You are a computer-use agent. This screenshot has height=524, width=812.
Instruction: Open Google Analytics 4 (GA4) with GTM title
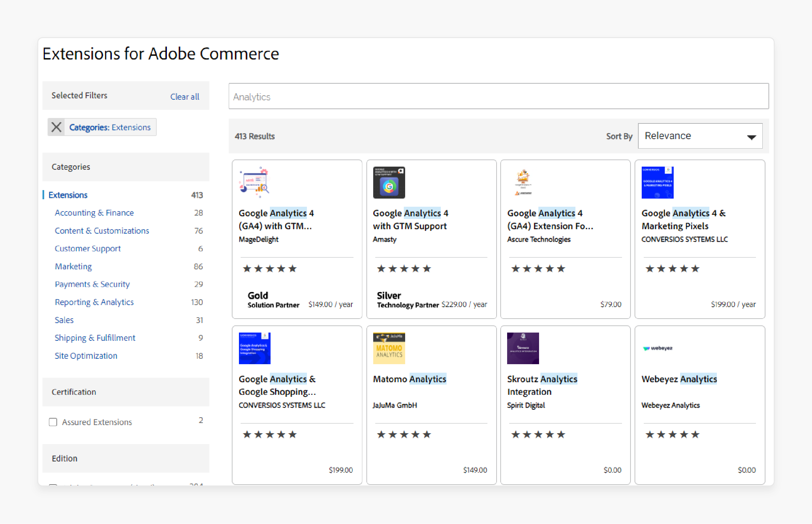pyautogui.click(x=276, y=219)
